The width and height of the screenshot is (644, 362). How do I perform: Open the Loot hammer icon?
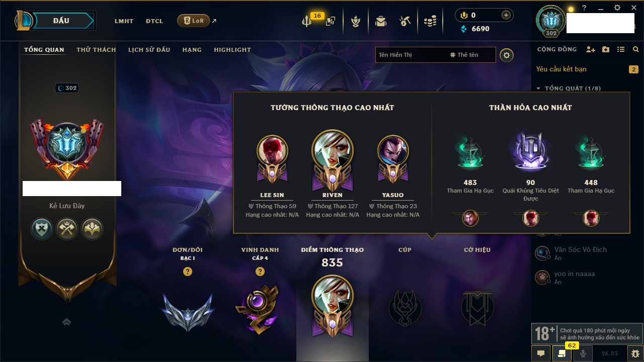click(405, 21)
